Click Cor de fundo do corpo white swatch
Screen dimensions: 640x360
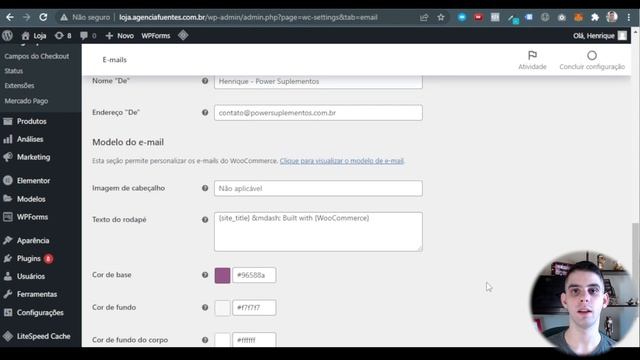(222, 340)
